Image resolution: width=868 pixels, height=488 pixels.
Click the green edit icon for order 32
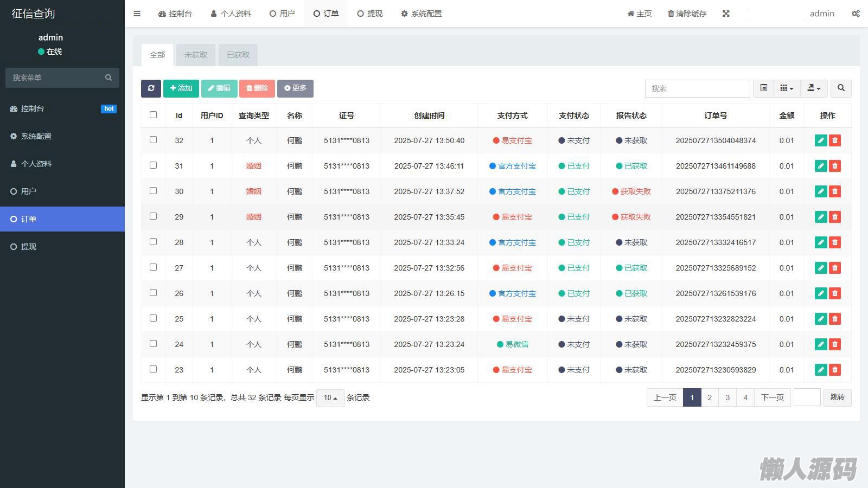coord(821,140)
